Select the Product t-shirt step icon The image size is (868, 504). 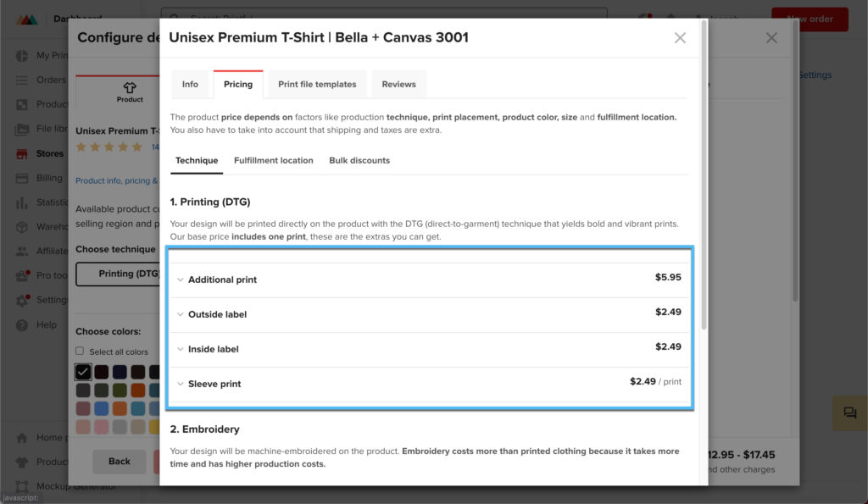[130, 88]
